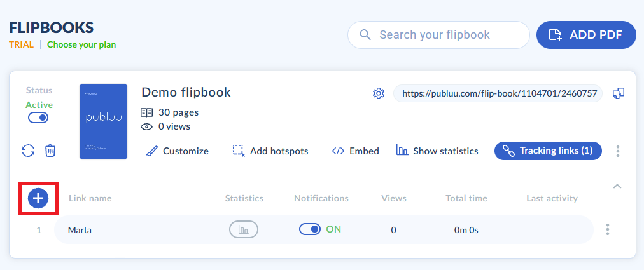The width and height of the screenshot is (644, 270).
Task: Copy the flipbook URL with copy icon
Action: click(x=619, y=93)
